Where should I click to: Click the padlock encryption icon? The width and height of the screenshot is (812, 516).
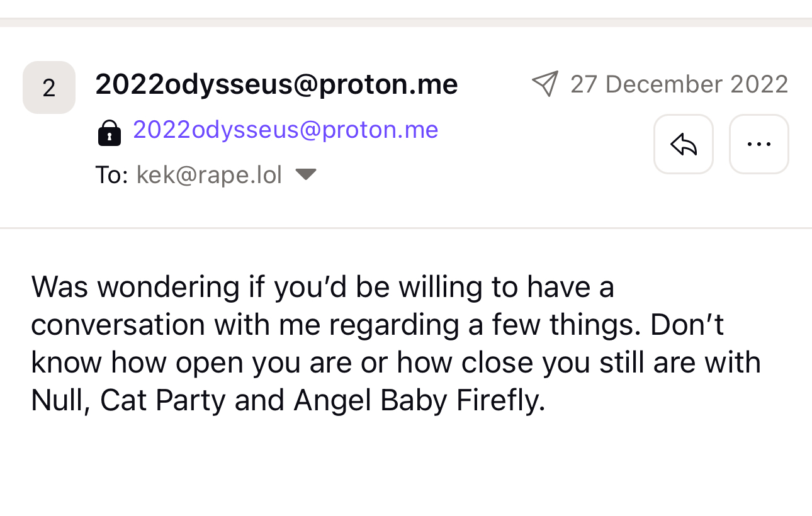click(110, 132)
